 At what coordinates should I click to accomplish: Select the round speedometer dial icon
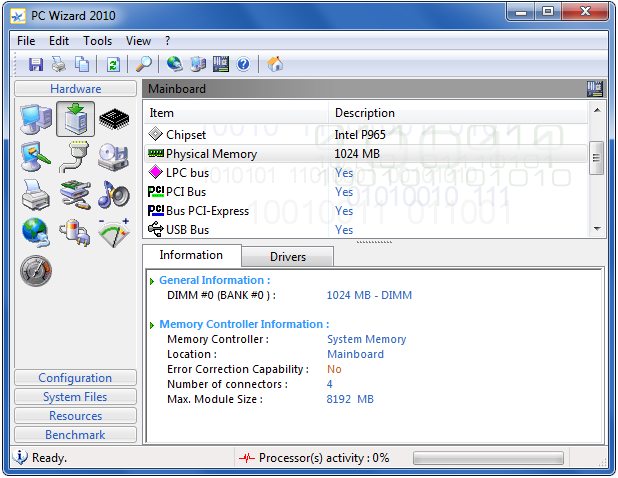[x=36, y=271]
